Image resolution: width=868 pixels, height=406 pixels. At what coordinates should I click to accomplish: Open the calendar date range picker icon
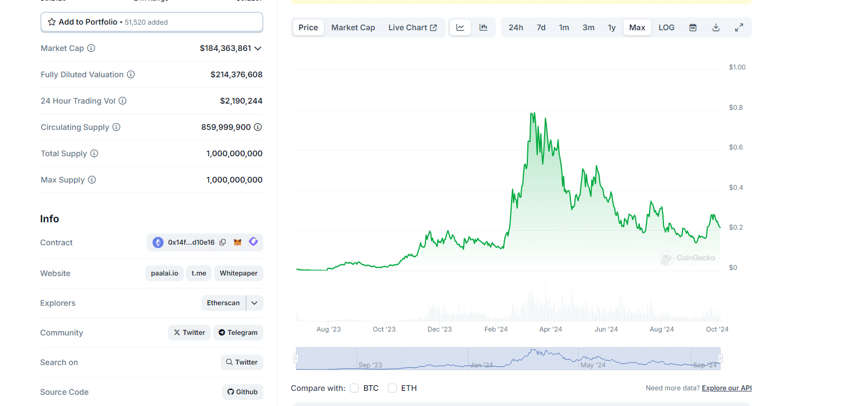693,27
